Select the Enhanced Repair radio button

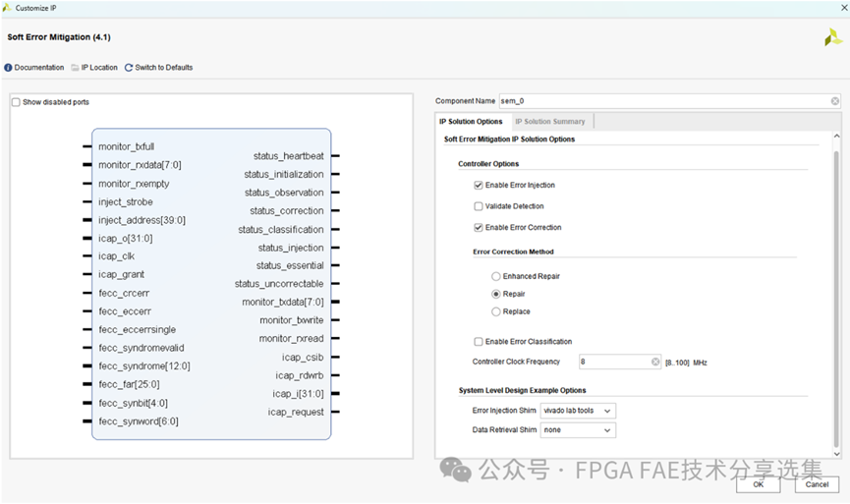496,277
